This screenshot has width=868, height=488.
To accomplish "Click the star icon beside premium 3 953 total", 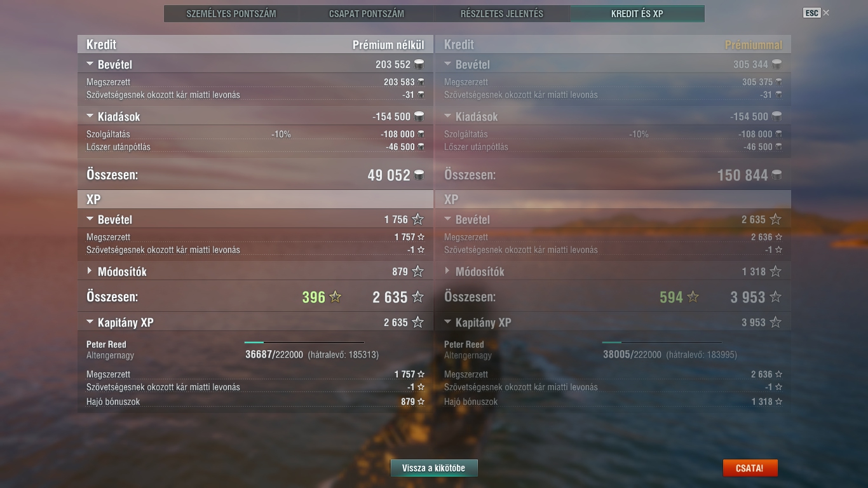I will 775,297.
